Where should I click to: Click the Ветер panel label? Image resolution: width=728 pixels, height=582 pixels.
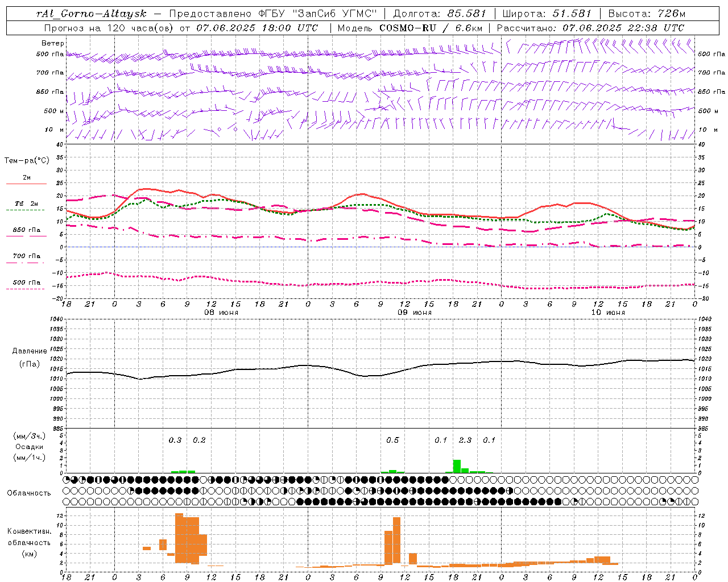pyautogui.click(x=52, y=43)
